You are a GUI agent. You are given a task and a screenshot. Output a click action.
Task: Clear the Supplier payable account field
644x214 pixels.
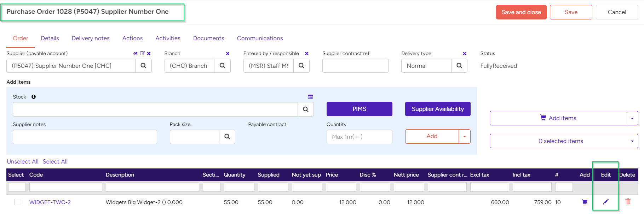click(149, 54)
